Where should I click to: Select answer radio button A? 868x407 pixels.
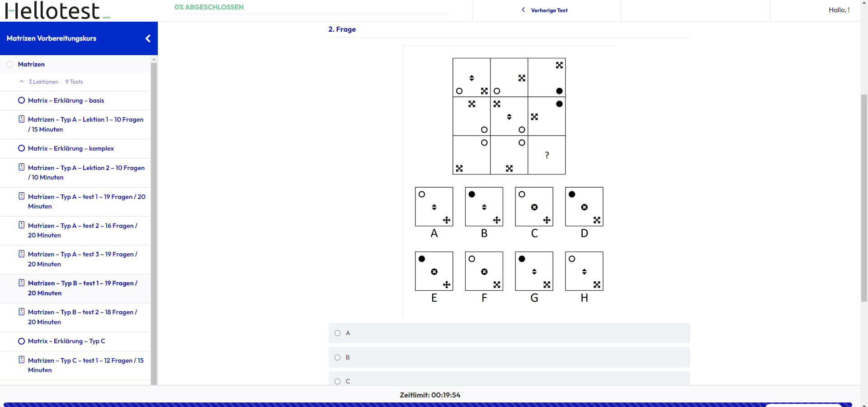[x=337, y=333]
